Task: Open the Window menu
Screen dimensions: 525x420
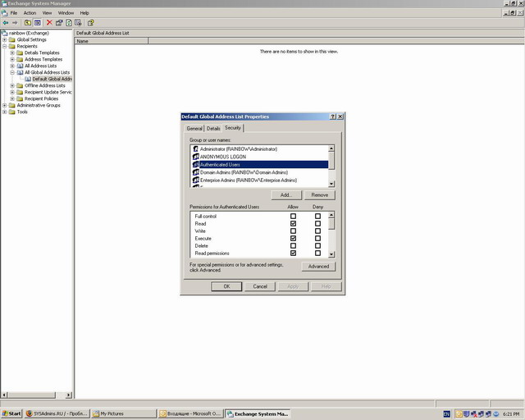Action: pyautogui.click(x=66, y=13)
